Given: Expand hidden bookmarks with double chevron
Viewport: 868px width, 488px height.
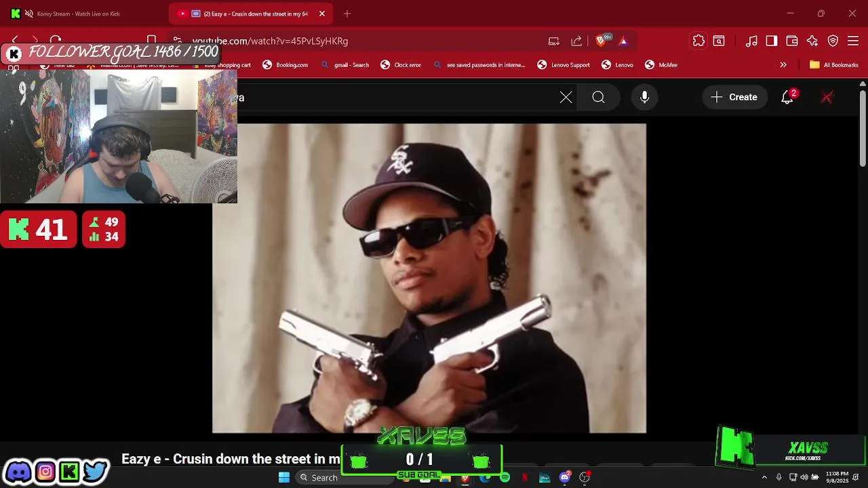Looking at the screenshot, I should 783,65.
